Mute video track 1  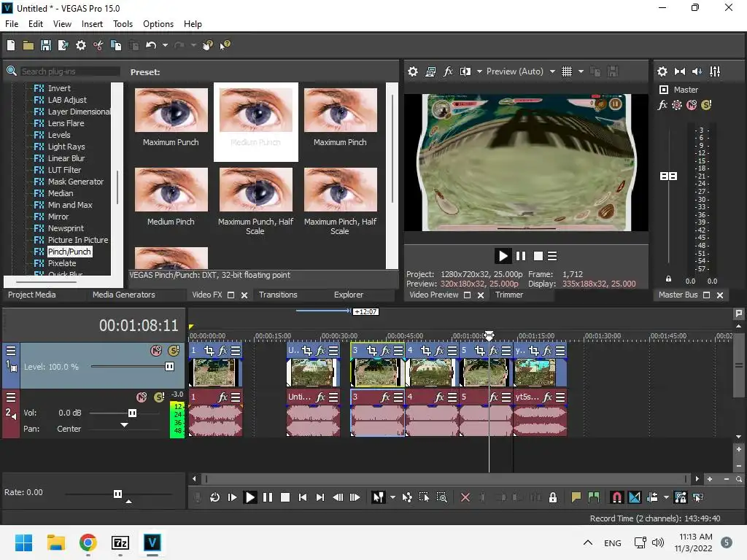(156, 351)
